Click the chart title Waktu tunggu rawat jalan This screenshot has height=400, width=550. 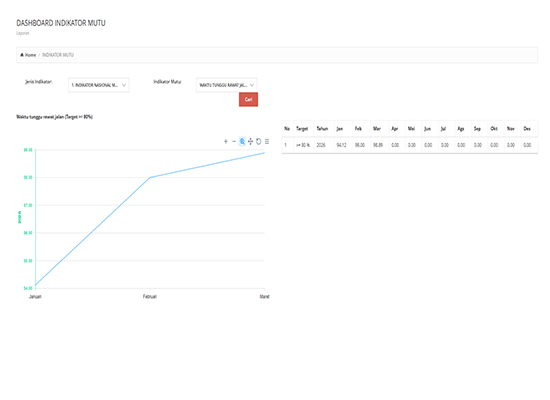pyautogui.click(x=54, y=117)
